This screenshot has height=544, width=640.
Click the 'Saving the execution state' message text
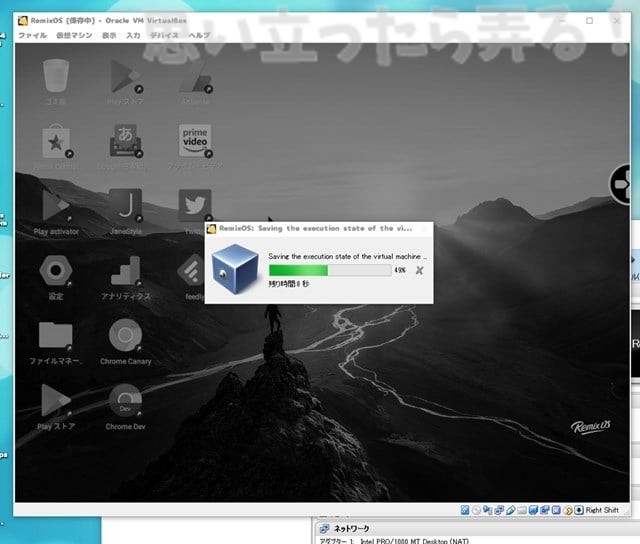347,256
